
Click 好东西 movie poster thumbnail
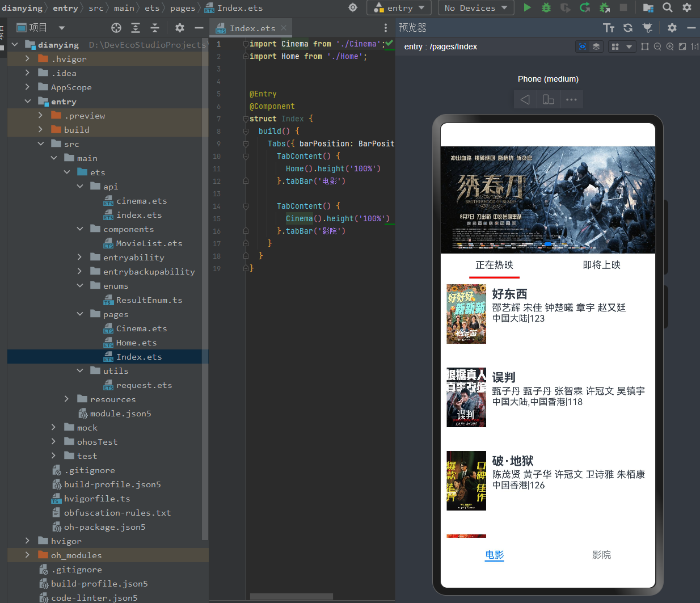pos(466,314)
